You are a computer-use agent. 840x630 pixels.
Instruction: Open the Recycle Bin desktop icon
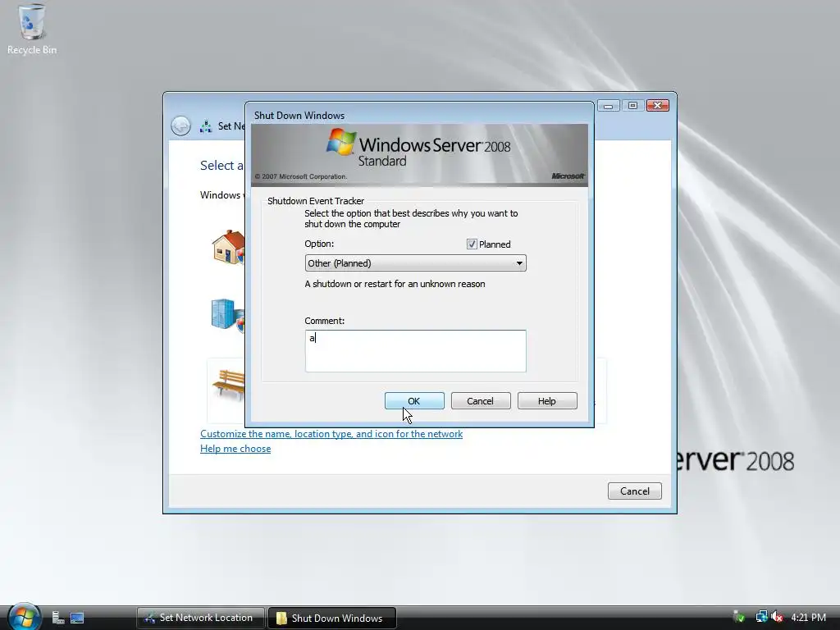coord(32,29)
